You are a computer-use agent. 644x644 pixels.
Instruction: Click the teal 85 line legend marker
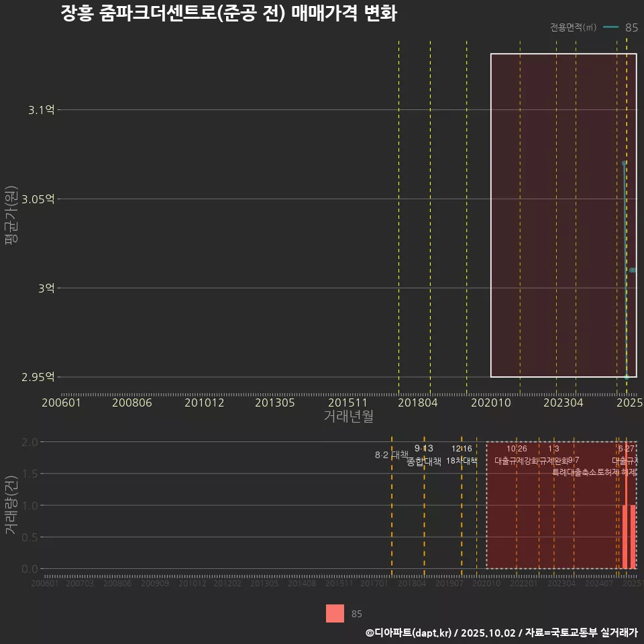click(x=610, y=28)
